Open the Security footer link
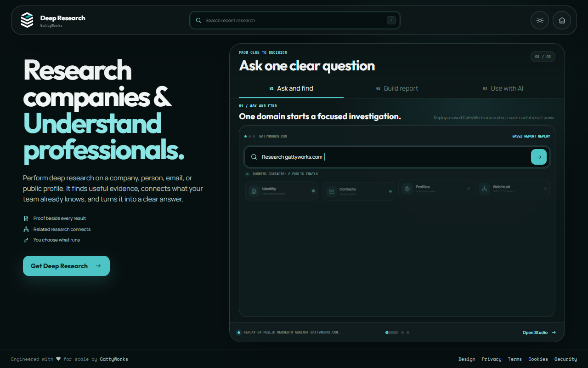This screenshot has height=368, width=588. click(565, 359)
